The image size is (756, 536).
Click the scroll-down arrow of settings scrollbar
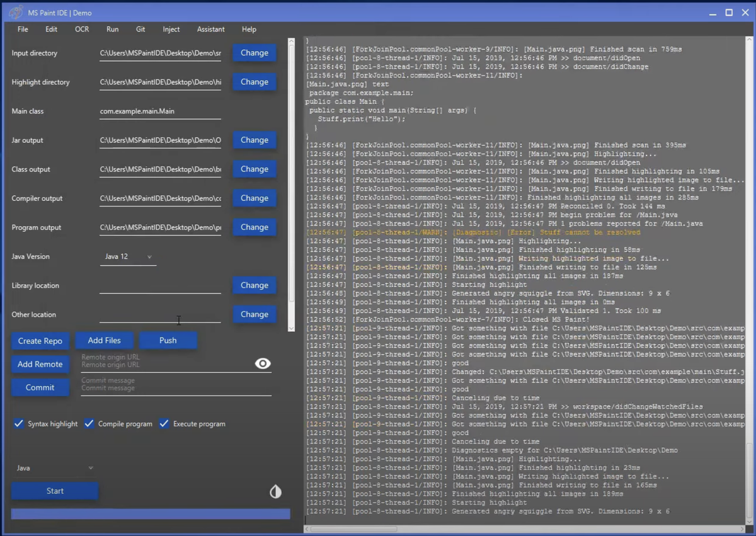point(291,328)
